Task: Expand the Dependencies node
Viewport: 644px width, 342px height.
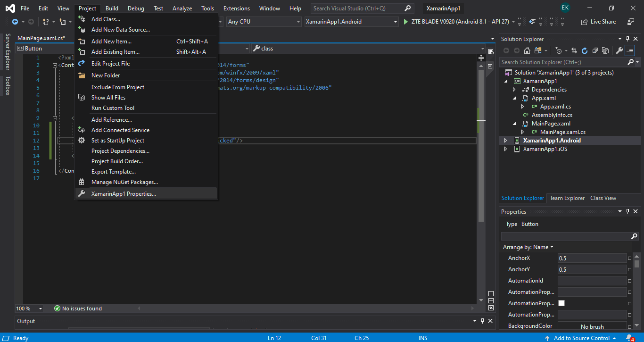Action: (514, 90)
